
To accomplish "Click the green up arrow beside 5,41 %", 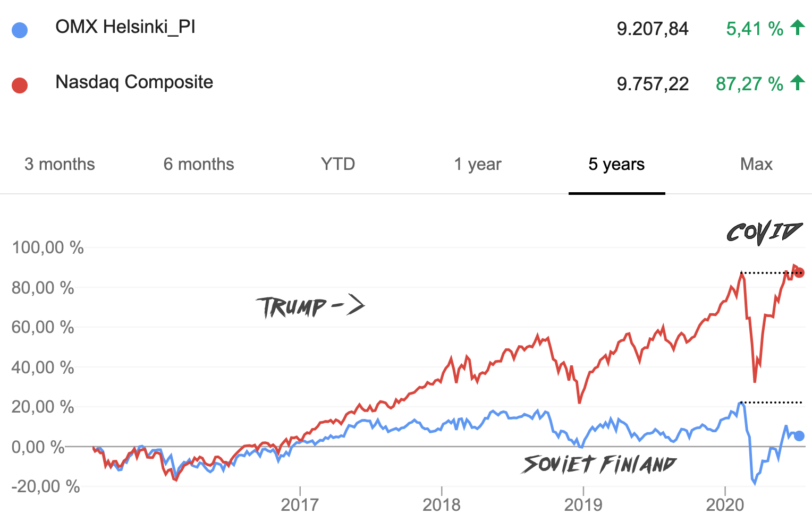I will point(797,27).
